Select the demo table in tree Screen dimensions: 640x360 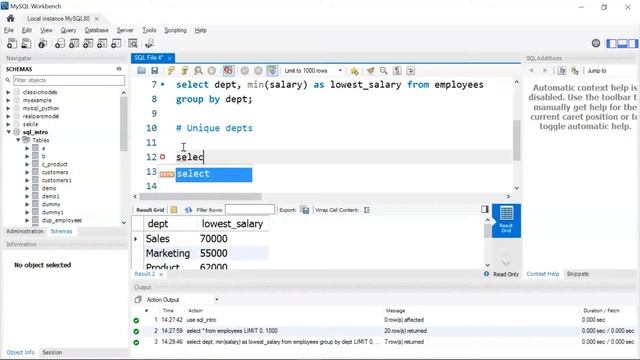(49, 188)
